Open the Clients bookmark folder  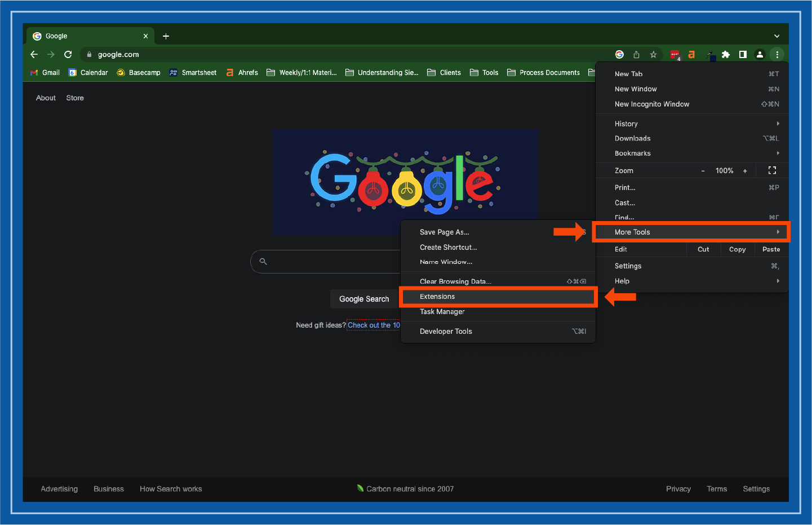tap(444, 73)
